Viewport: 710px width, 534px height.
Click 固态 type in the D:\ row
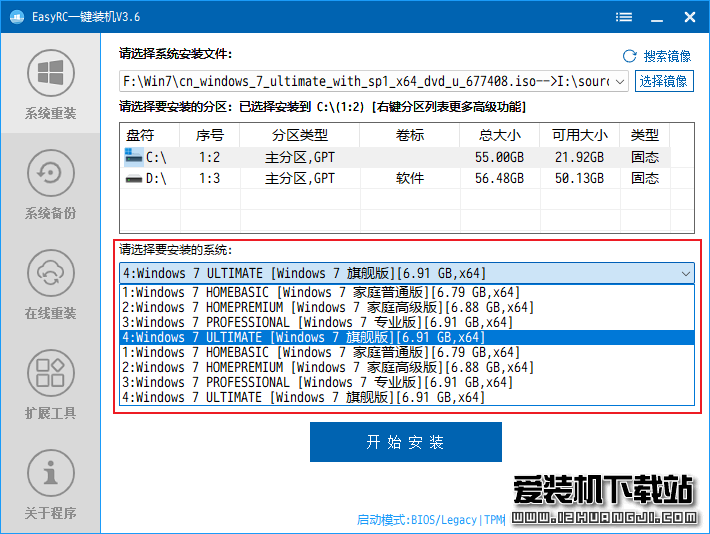pos(645,178)
